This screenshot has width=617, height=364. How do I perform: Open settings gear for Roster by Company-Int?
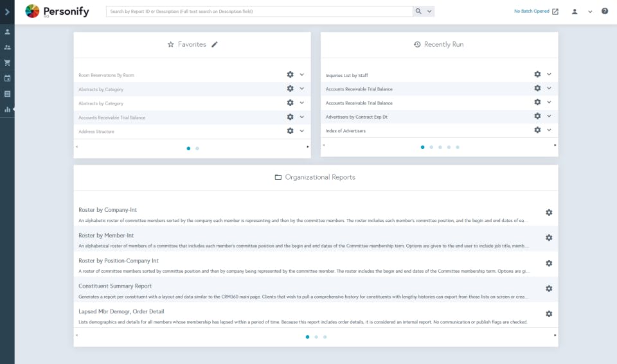pyautogui.click(x=549, y=212)
